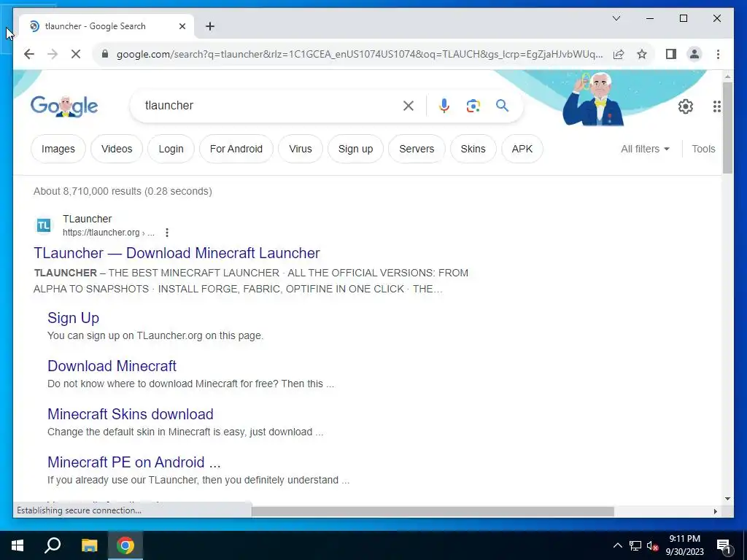Filter results by Videos
The height and width of the screenshot is (560, 747).
117,149
